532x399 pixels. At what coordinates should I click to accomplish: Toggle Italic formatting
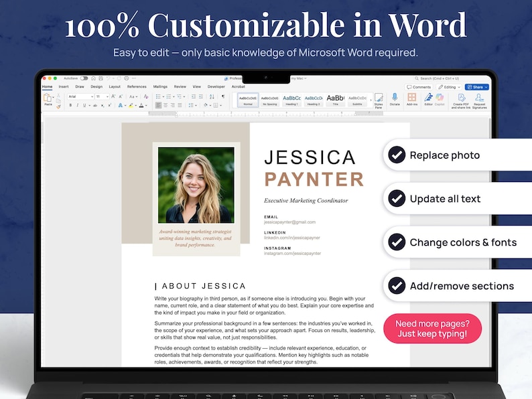77,105
